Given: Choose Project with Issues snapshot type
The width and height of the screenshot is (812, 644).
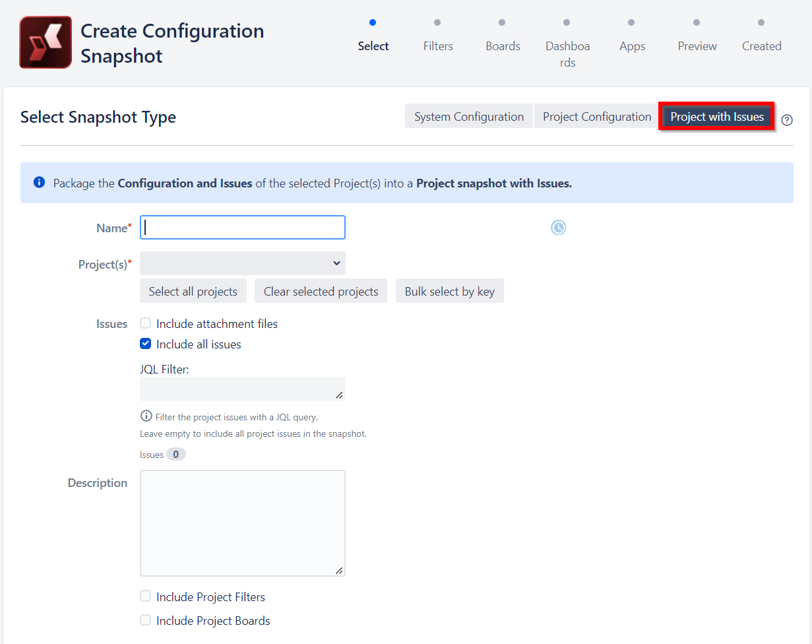Looking at the screenshot, I should pos(716,117).
